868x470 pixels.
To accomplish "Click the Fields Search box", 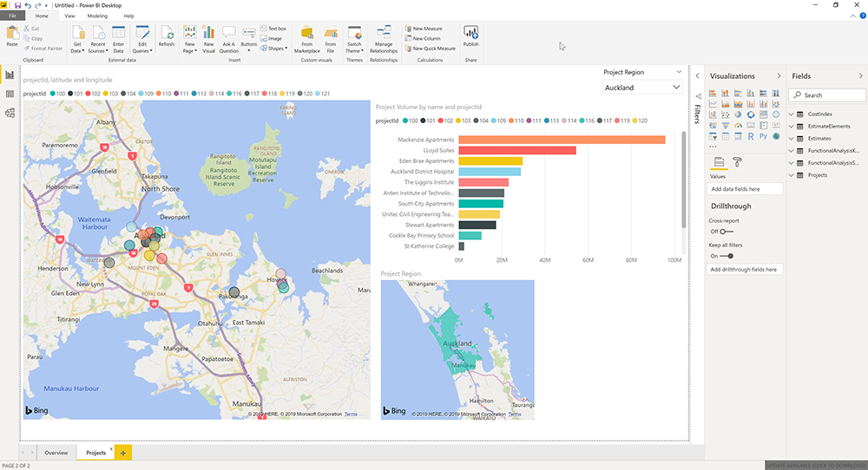I will [826, 95].
